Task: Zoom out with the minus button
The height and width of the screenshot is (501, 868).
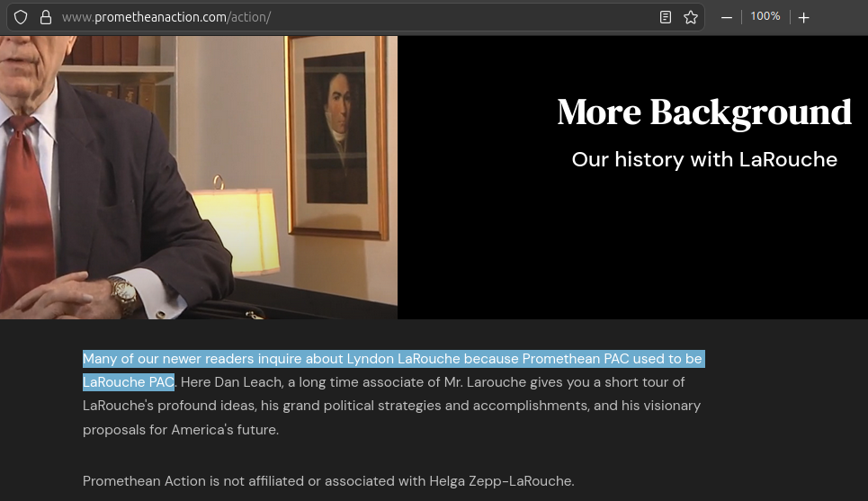Action: pos(726,18)
